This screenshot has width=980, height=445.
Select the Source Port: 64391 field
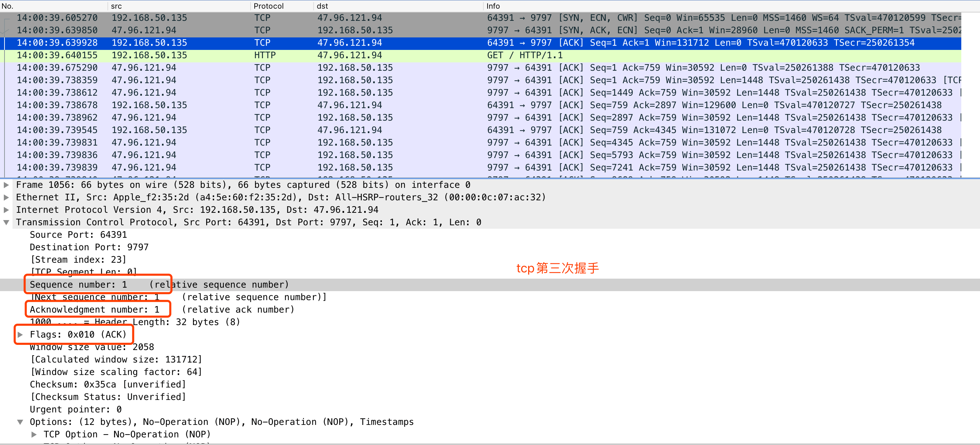point(490,235)
